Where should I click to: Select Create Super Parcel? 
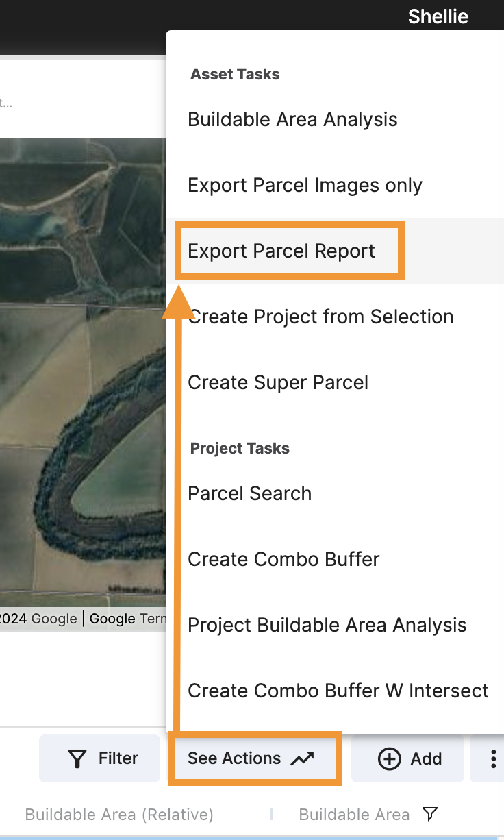click(x=278, y=382)
